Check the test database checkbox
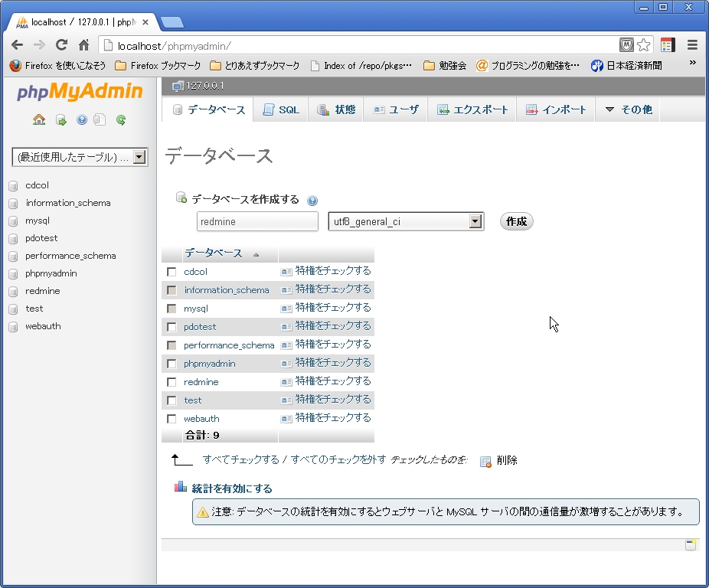The height and width of the screenshot is (588, 709). (172, 400)
